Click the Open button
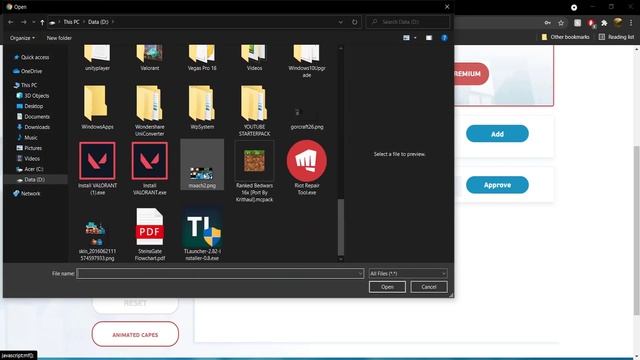The width and height of the screenshot is (640, 360). [387, 287]
